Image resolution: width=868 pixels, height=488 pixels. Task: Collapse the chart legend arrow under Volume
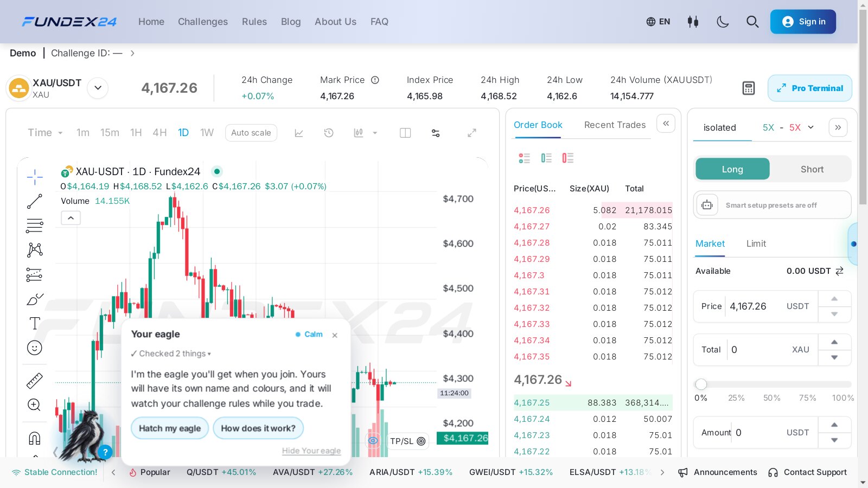(71, 218)
